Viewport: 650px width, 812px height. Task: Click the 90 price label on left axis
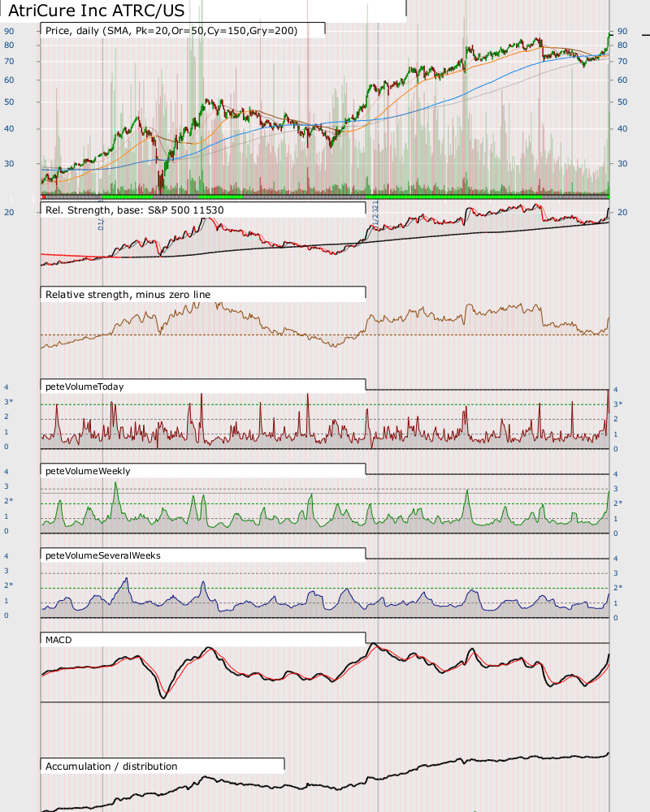(x=9, y=31)
